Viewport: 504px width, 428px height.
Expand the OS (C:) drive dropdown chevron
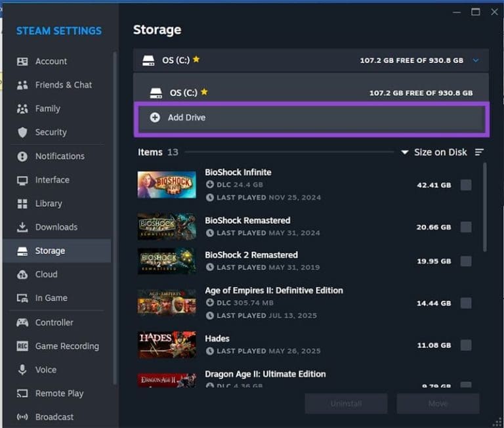pyautogui.click(x=476, y=60)
